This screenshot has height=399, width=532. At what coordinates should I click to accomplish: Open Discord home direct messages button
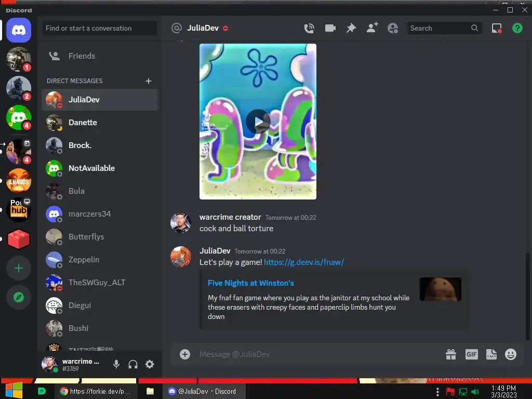(x=19, y=30)
